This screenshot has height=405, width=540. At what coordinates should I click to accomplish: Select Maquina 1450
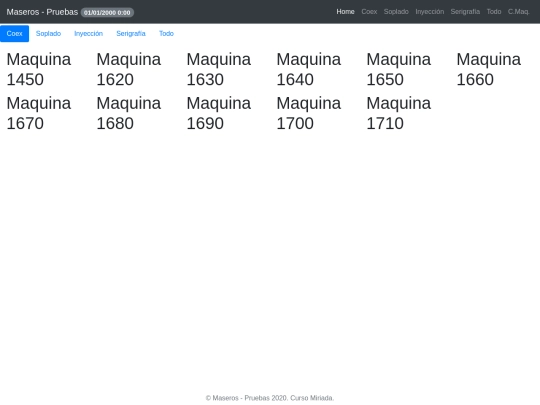39,69
